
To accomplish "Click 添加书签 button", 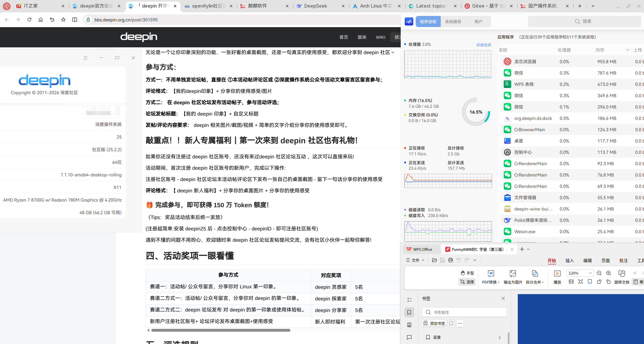I will click(x=434, y=323).
